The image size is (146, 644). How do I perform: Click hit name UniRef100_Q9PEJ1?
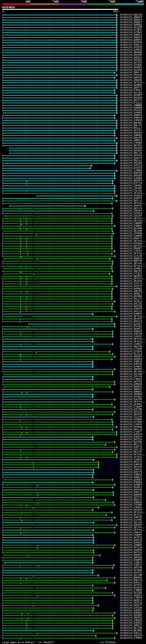click(131, 625)
